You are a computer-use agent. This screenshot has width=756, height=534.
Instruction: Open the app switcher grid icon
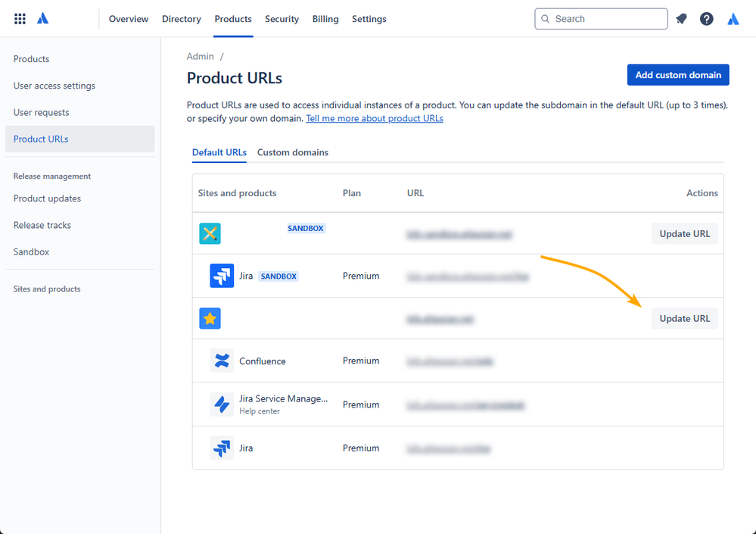20,19
